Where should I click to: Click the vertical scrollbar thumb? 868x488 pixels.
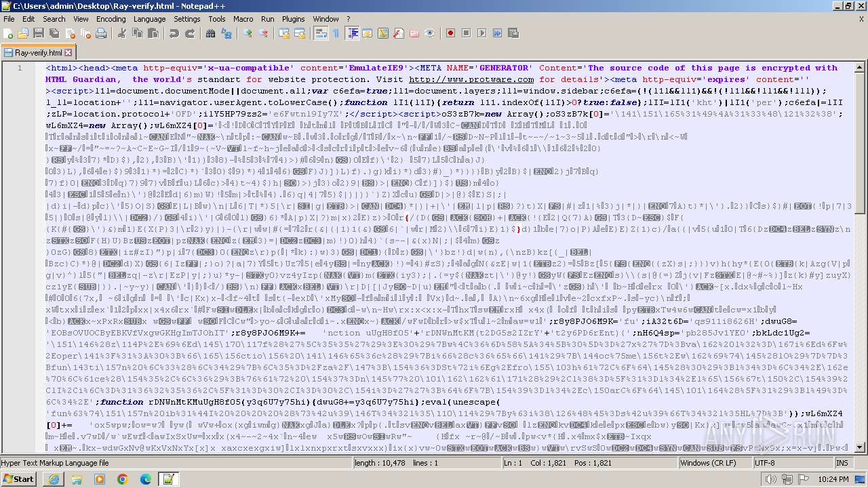(861, 144)
